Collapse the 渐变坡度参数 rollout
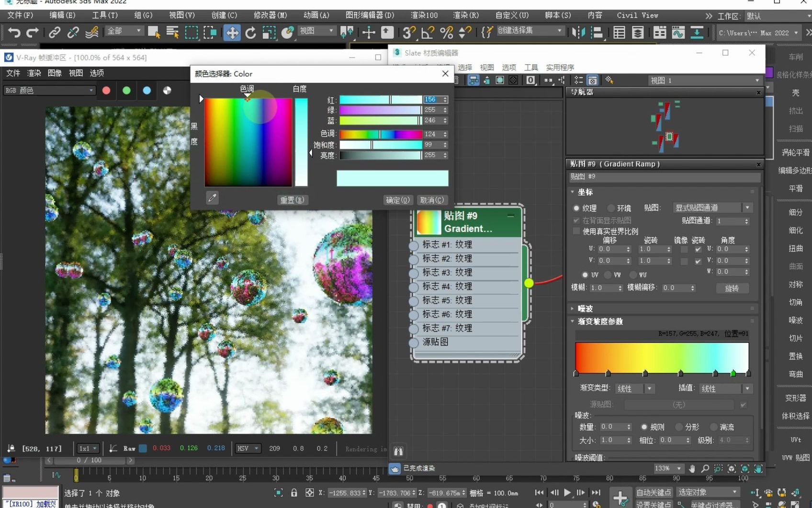 point(600,322)
